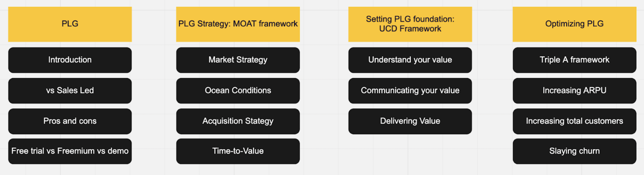Select the Increasing ARPU card

(574, 91)
